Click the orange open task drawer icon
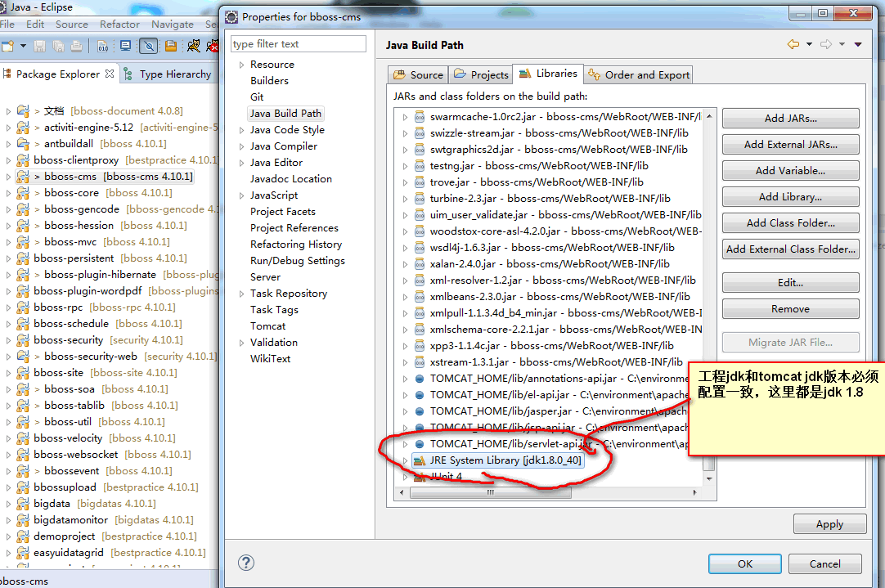Screen dimensions: 885x588 (171, 46)
